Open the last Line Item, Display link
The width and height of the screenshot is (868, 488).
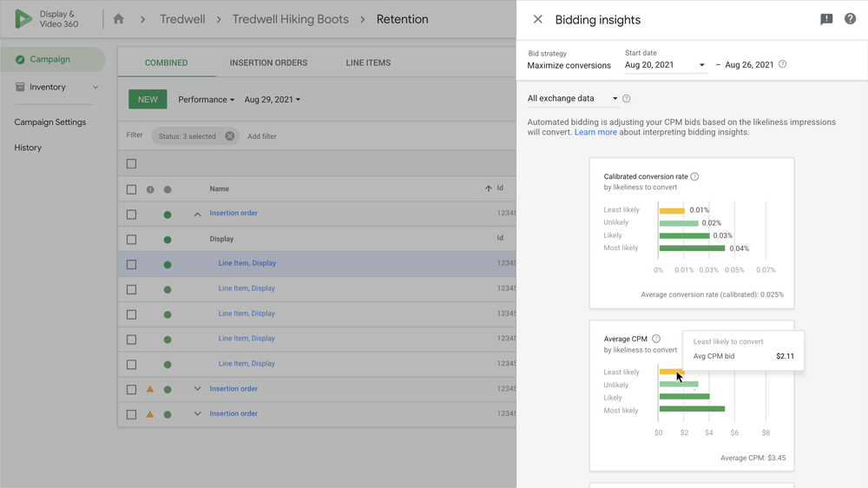click(247, 363)
